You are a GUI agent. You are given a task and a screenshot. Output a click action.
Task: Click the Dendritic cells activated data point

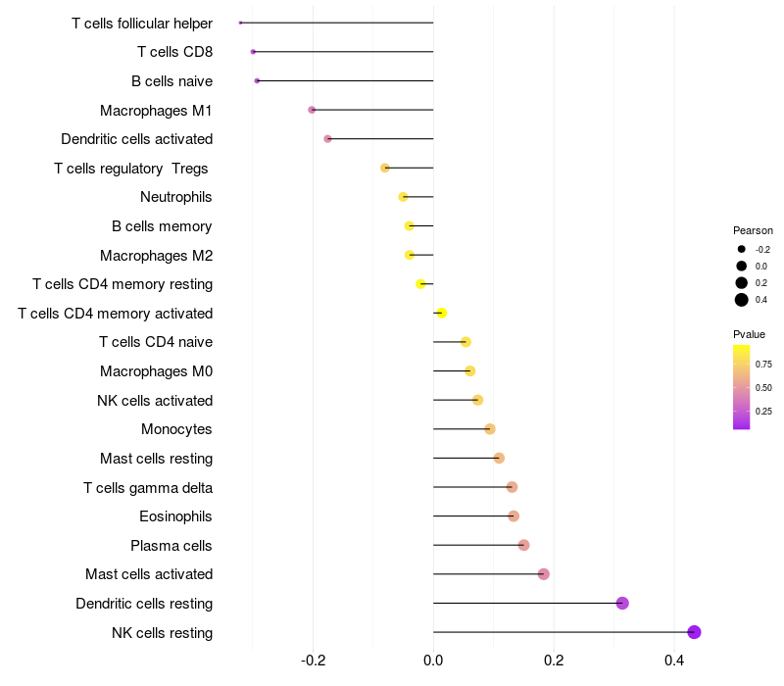tap(327, 138)
